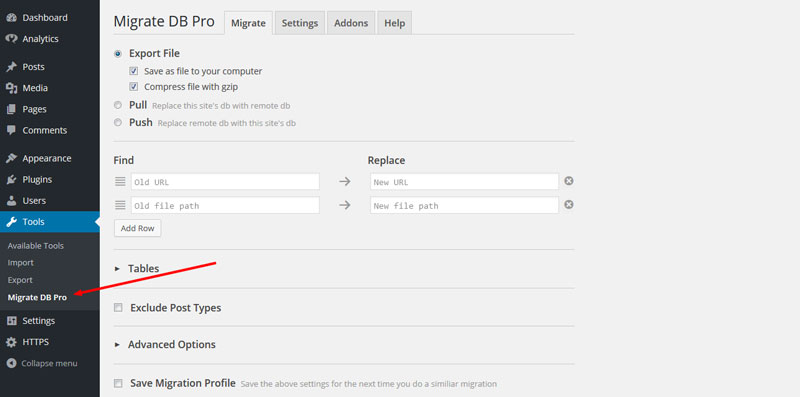Open the Export submenu item
The width and height of the screenshot is (800, 397).
20,280
